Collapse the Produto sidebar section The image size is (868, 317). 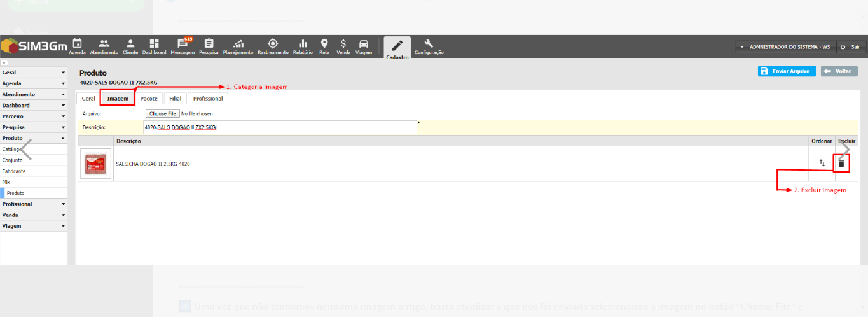click(x=34, y=138)
